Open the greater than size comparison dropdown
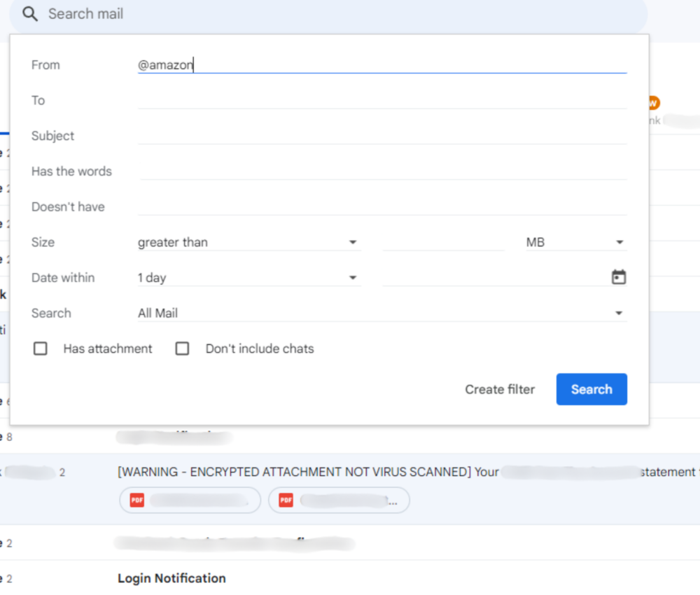This screenshot has width=700, height=595. pyautogui.click(x=245, y=241)
